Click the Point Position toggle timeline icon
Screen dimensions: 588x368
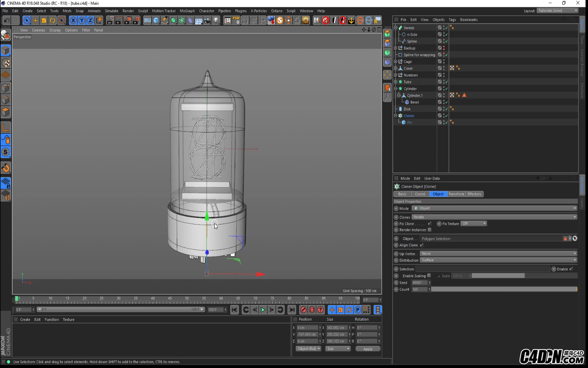(366, 310)
